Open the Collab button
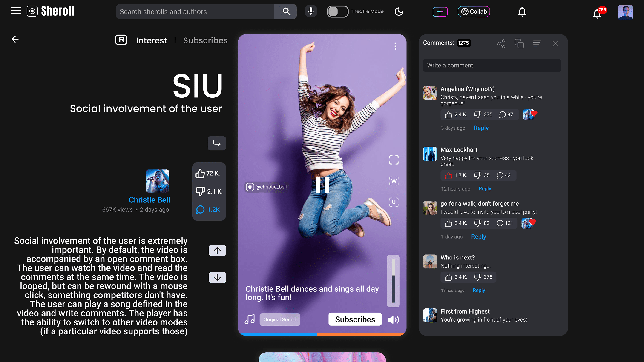 474,11
